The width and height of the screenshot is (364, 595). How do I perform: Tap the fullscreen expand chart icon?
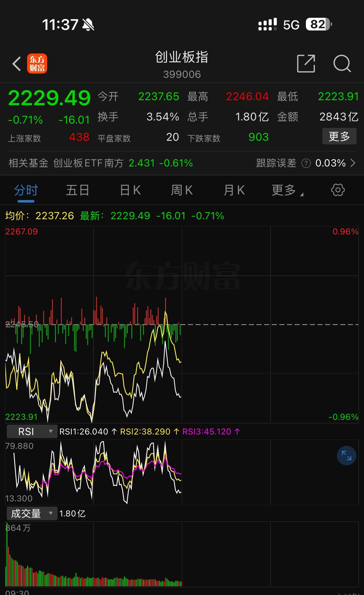347,455
